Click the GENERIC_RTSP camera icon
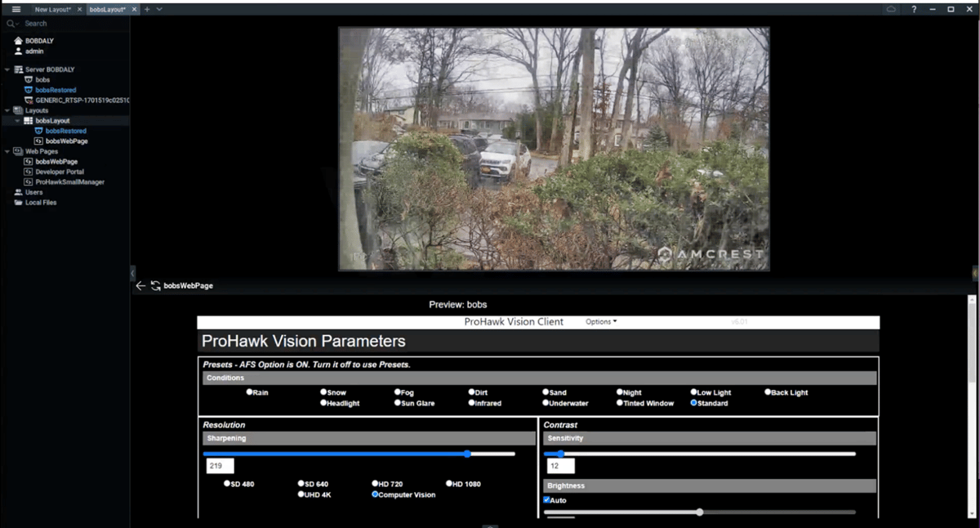Screen dimensions: 980x528 pos(27,100)
